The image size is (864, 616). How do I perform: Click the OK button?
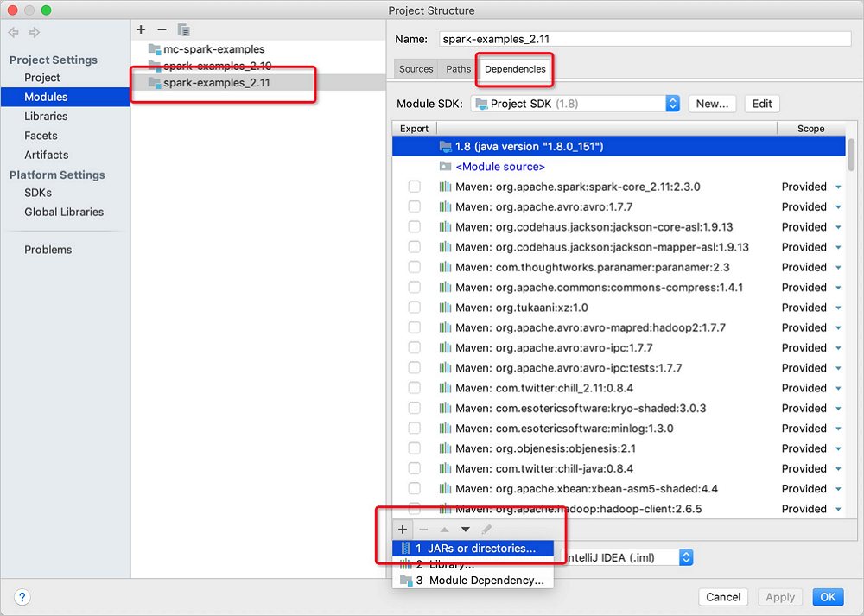(828, 597)
